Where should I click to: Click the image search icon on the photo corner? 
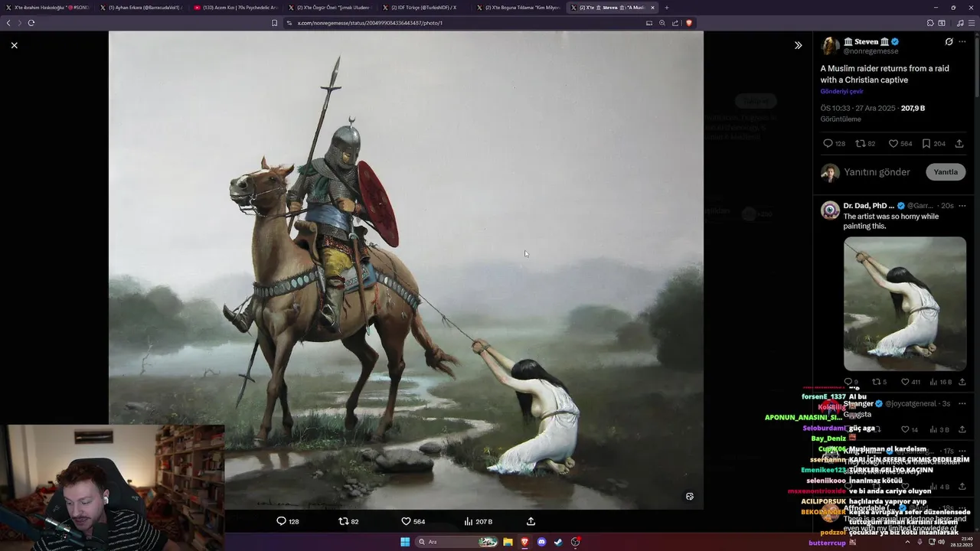pos(690,497)
